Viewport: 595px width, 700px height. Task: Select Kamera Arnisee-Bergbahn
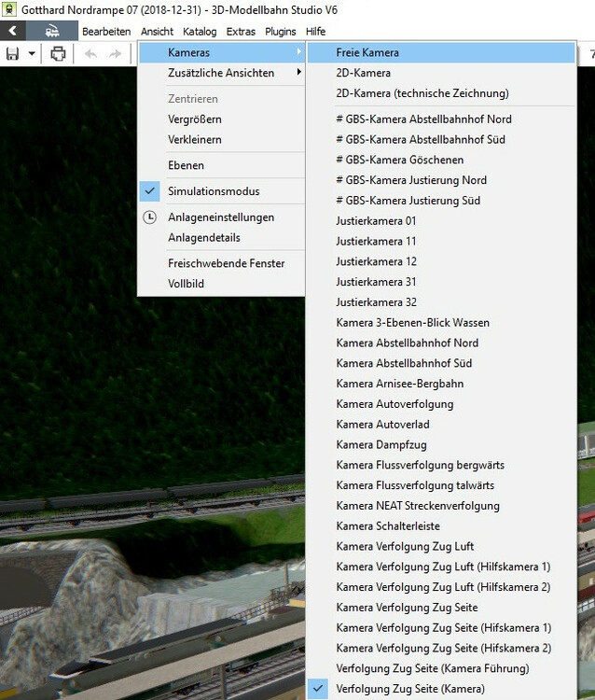[441, 384]
